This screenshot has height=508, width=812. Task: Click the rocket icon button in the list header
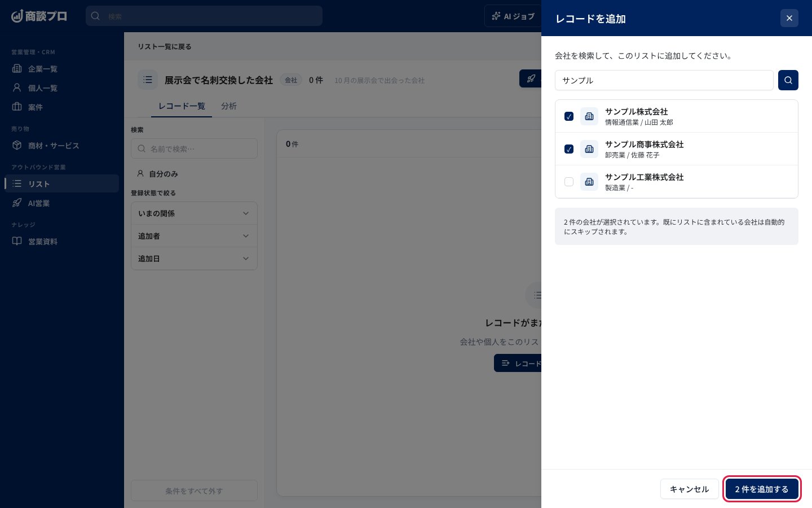[x=531, y=78]
